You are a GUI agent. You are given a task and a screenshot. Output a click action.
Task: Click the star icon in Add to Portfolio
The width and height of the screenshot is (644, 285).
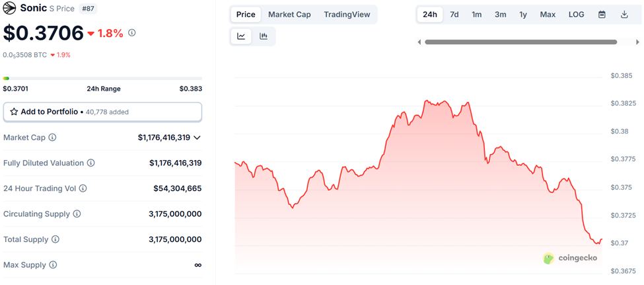[x=14, y=112]
